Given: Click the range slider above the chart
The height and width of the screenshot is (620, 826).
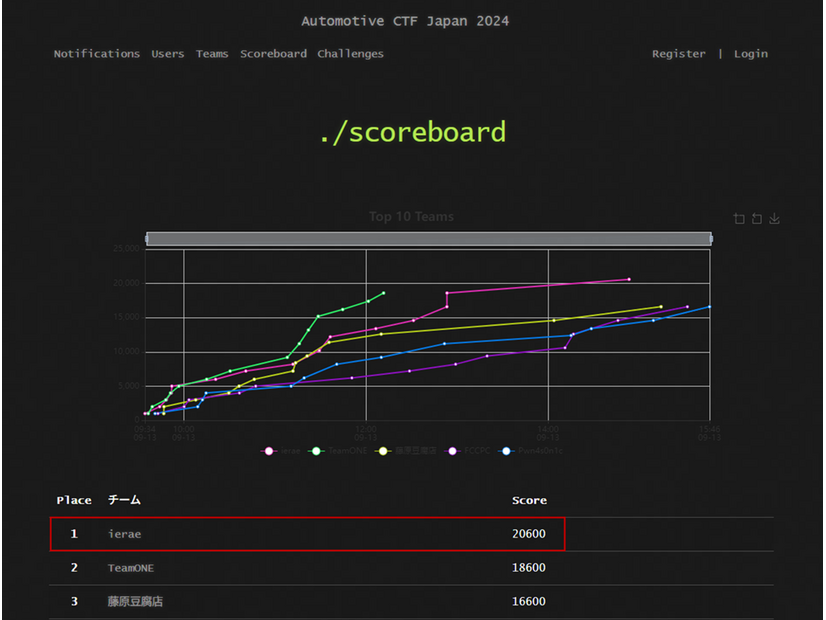Looking at the screenshot, I should (x=430, y=238).
